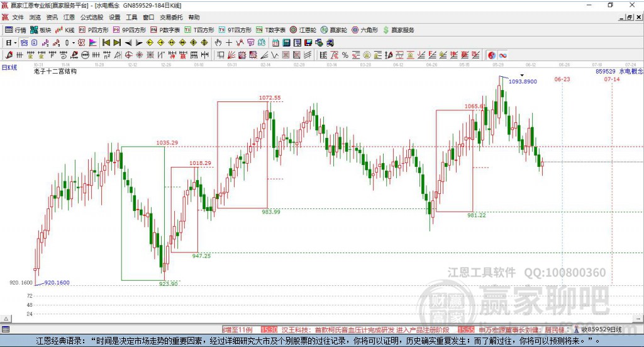Click the 07-14 date marker
This screenshot has height=347, width=644.
612,79
